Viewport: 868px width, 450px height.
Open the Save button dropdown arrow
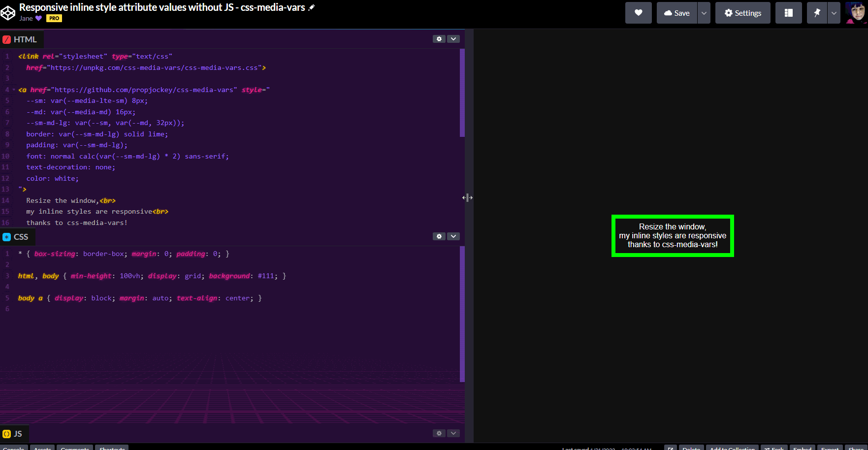pos(703,13)
